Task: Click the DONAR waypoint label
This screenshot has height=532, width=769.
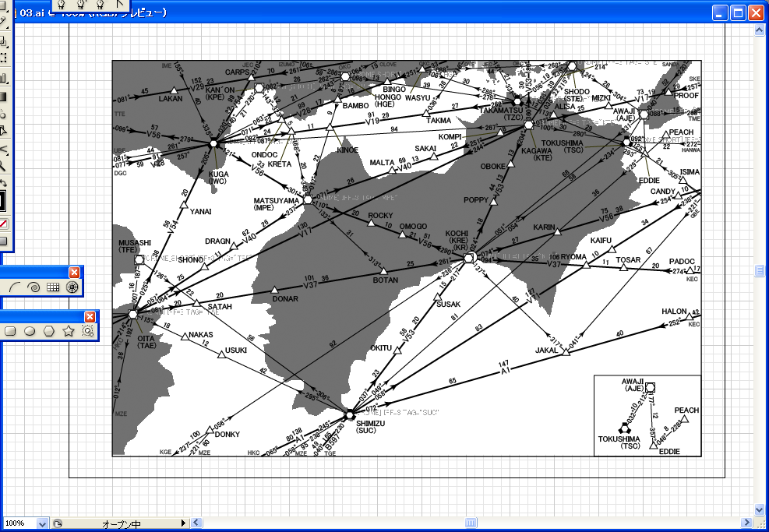Action: coord(285,299)
